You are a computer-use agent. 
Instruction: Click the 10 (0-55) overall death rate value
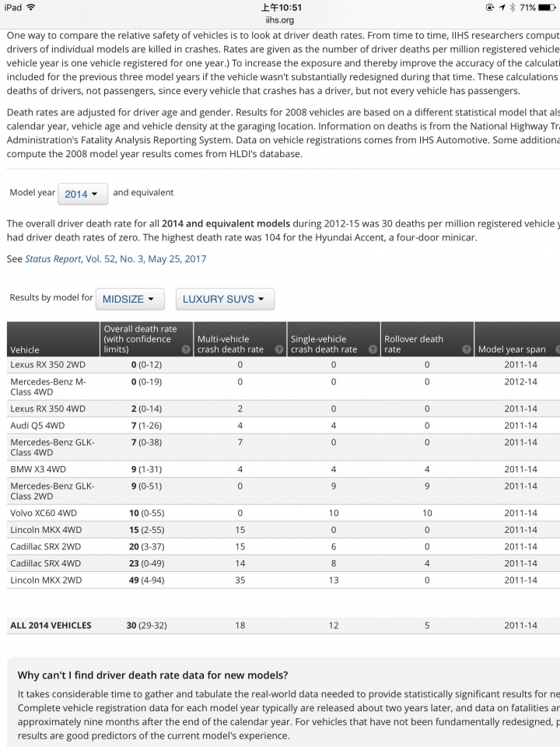pyautogui.click(x=147, y=513)
